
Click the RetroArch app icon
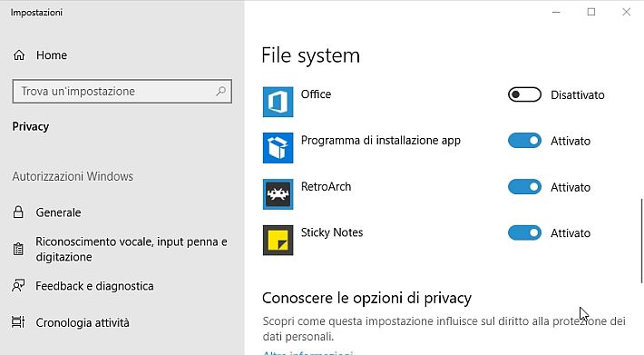click(278, 194)
